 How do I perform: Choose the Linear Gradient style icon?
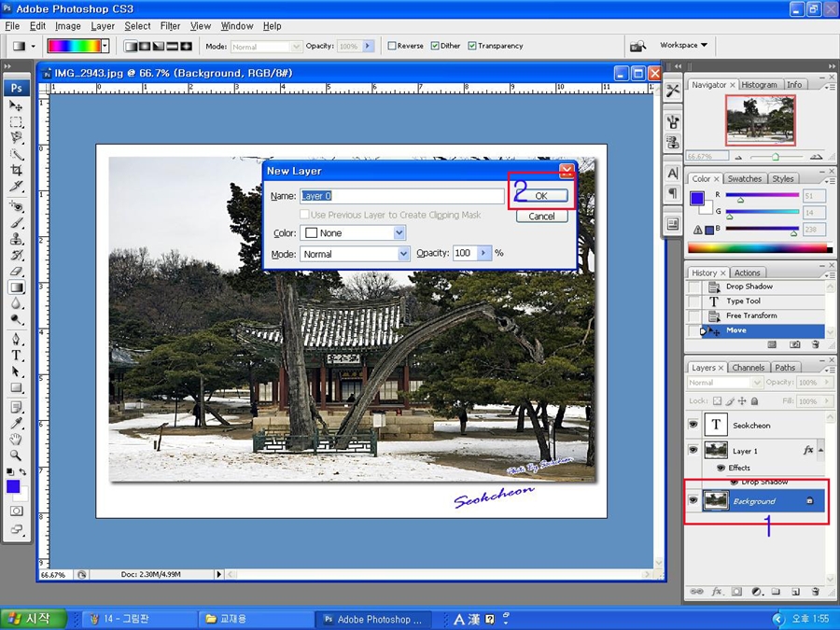point(131,46)
